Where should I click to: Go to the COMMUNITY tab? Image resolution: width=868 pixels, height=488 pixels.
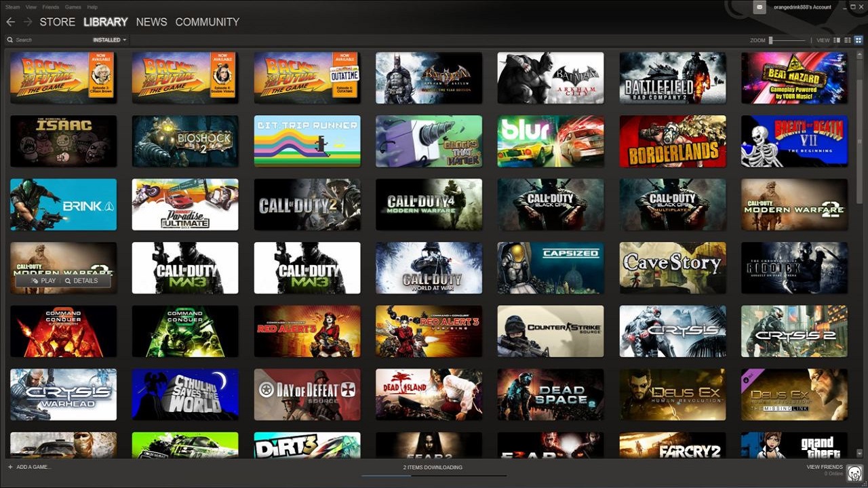tap(208, 22)
